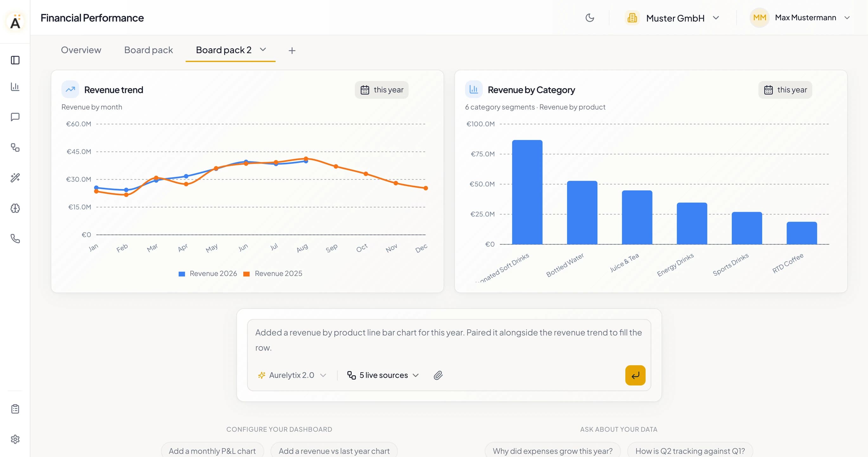Click the Bottled Water bar

pos(582,213)
